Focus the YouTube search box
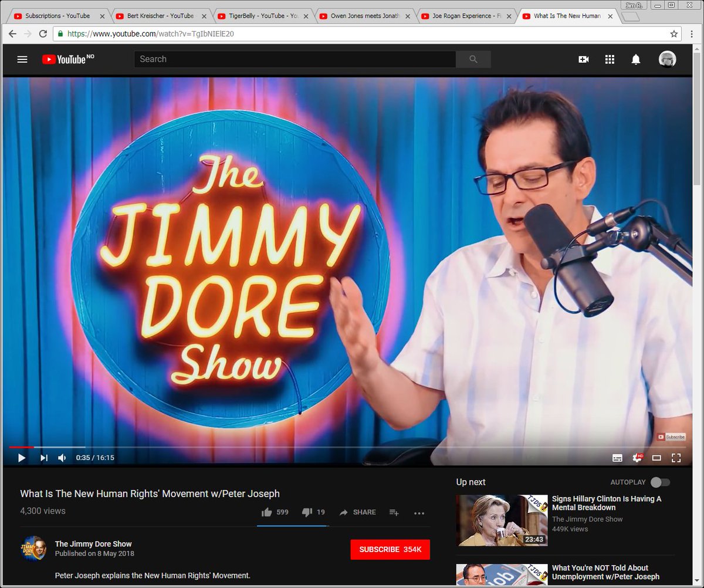Viewport: 704px width, 588px height. coord(295,59)
